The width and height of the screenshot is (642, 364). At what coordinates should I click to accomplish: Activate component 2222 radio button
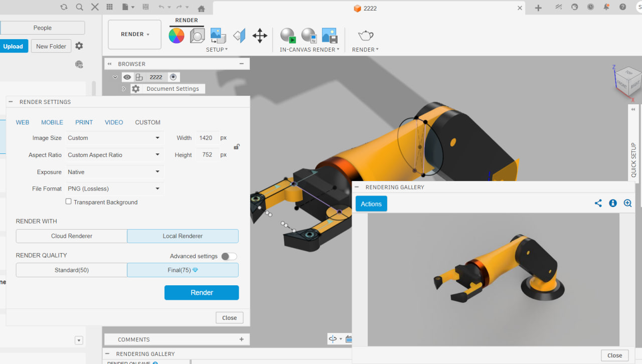[173, 77]
